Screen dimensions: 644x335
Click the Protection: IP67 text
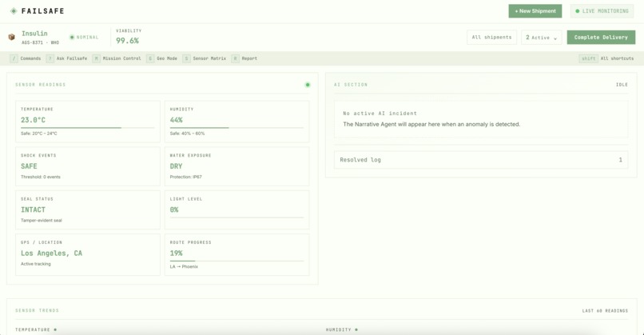186,177
